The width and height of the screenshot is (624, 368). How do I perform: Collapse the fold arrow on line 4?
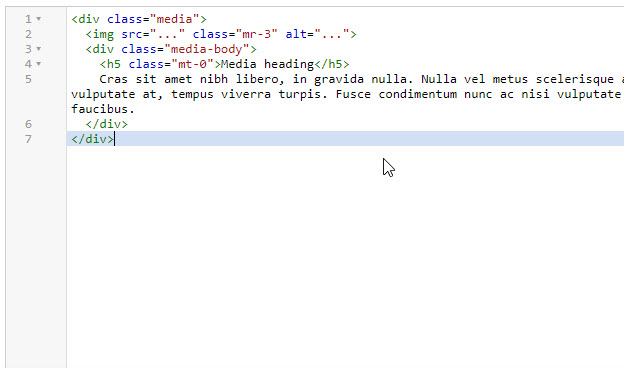pyautogui.click(x=39, y=64)
